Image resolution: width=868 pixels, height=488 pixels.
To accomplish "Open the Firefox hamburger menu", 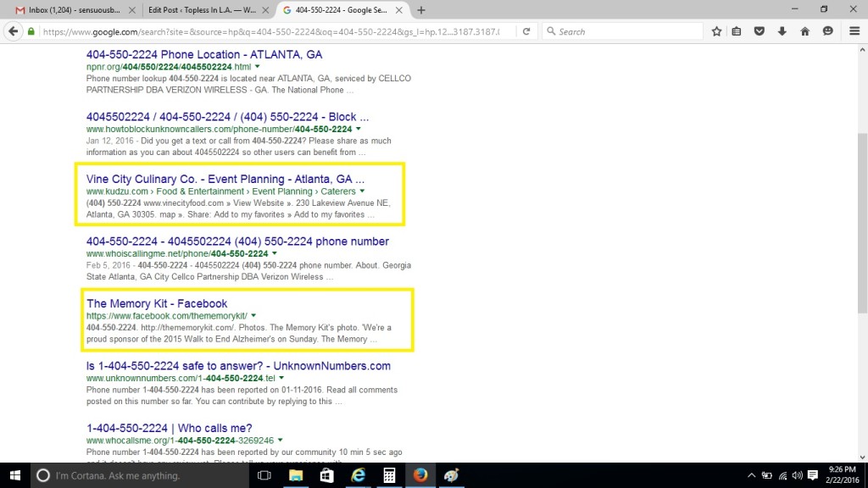I will coord(854,31).
